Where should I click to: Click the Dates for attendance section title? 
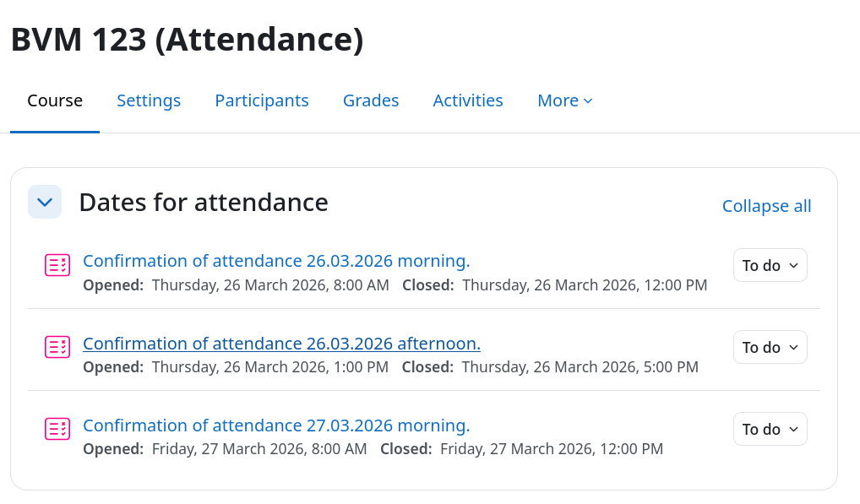coord(204,202)
